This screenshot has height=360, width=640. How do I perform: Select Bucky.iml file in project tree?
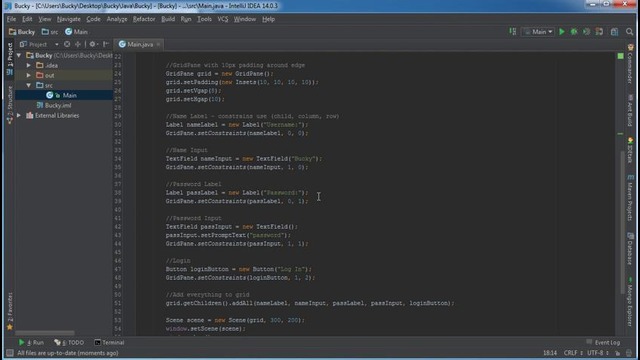coord(54,105)
